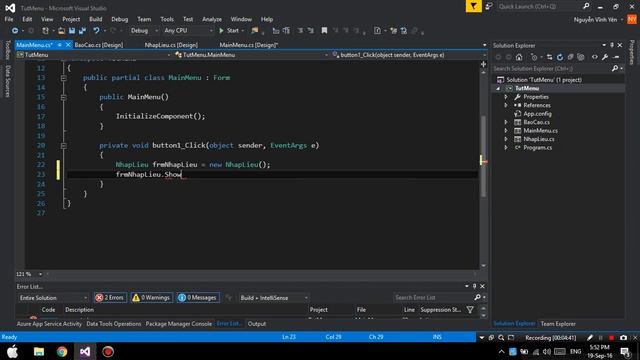The width and height of the screenshot is (640, 360).
Task: Switch to BaoCao.cs [Design] tab
Action: click(99, 45)
